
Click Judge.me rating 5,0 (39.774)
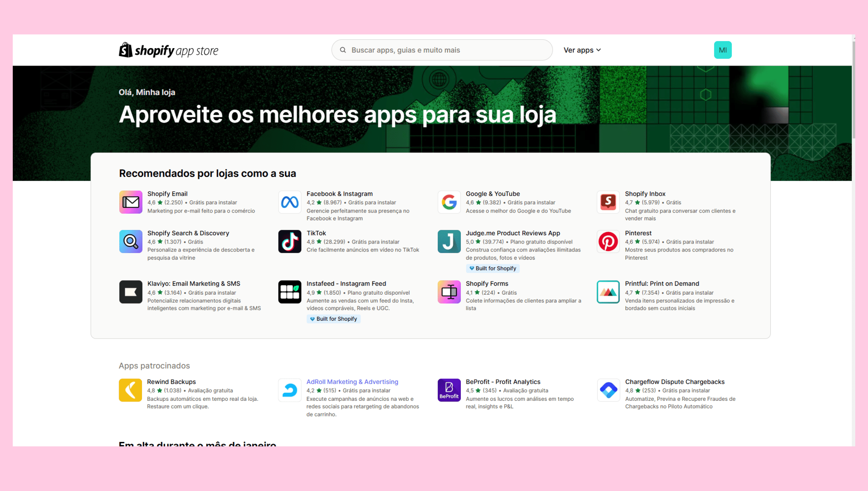pos(485,242)
